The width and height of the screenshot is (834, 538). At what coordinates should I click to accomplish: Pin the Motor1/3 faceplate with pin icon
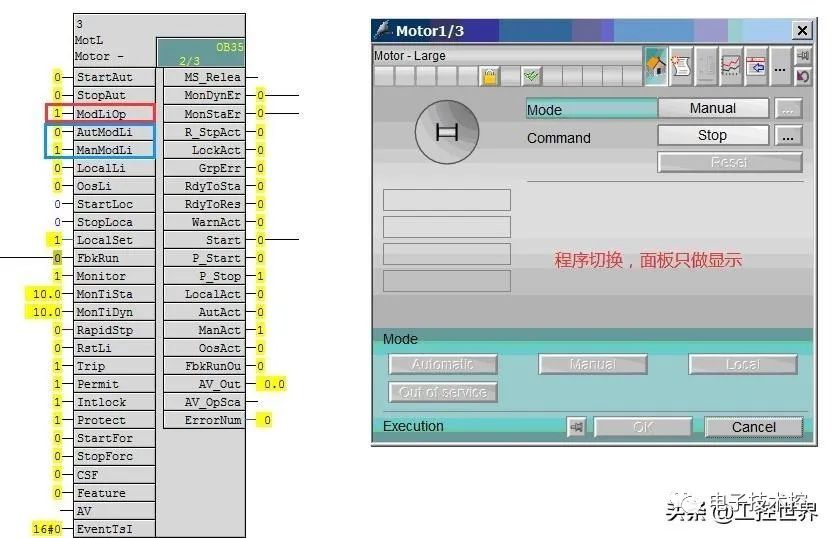point(803,56)
